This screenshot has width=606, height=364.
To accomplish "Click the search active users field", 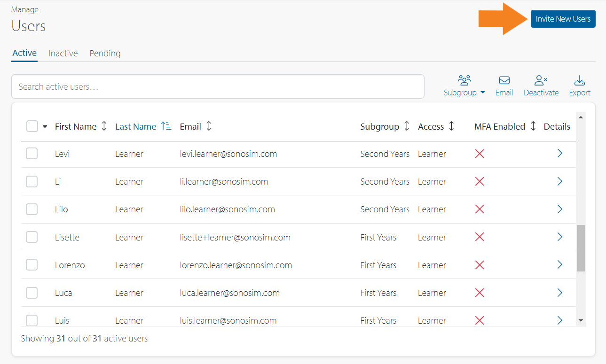I will point(218,86).
